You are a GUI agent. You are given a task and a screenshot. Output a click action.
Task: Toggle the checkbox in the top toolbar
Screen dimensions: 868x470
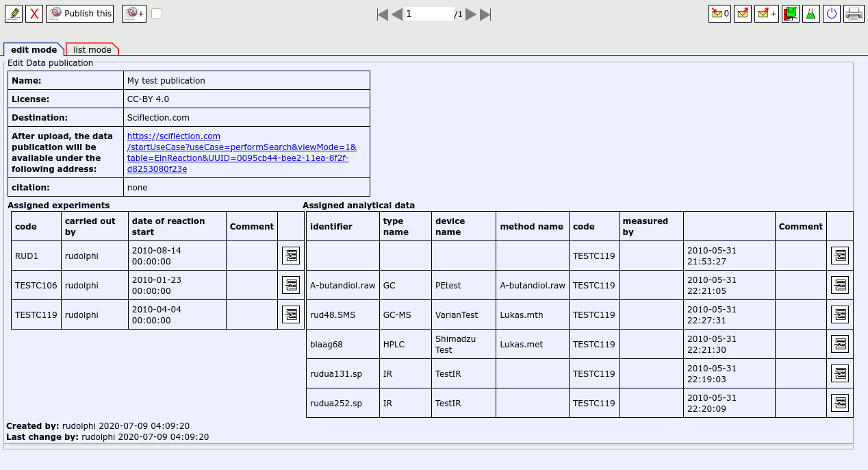[157, 14]
